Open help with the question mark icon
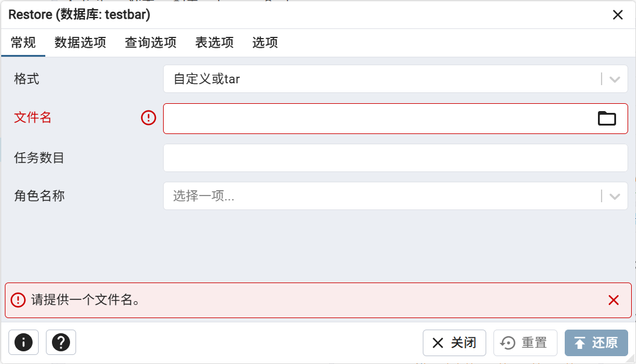The height and width of the screenshot is (364, 636). [x=61, y=343]
